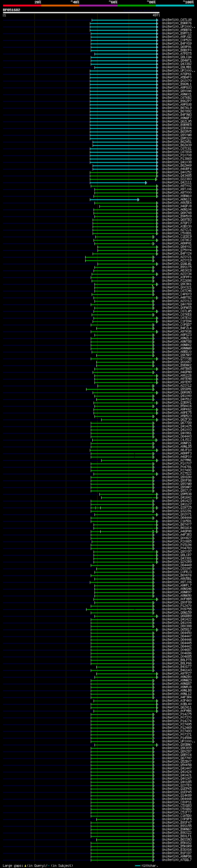Select the UniRef100_C1EDC9 label
Viewport: 197px width, 868px height.
tap(176, 236)
